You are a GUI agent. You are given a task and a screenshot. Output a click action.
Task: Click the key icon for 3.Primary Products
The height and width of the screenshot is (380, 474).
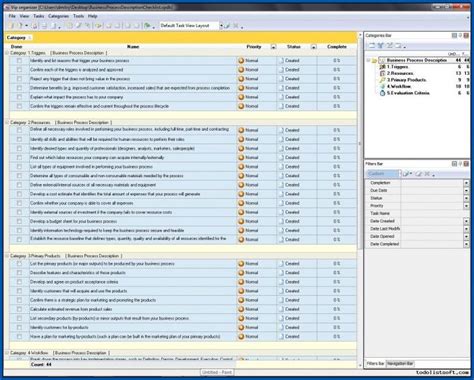[x=383, y=80]
